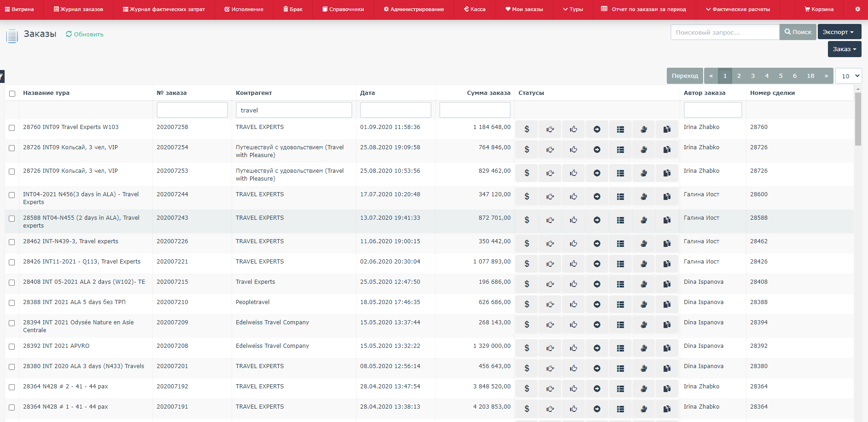Open settings gear in top bar
The width and height of the screenshot is (868, 422).
(x=857, y=9)
